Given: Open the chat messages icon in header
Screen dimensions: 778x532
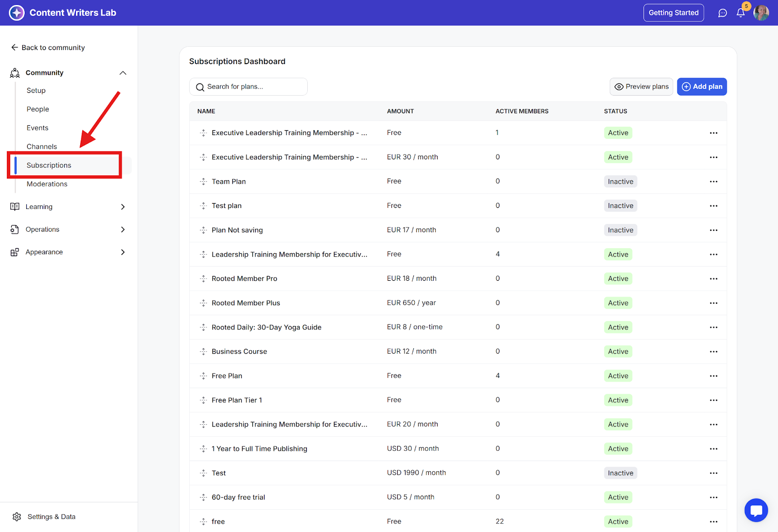Looking at the screenshot, I should coord(723,13).
